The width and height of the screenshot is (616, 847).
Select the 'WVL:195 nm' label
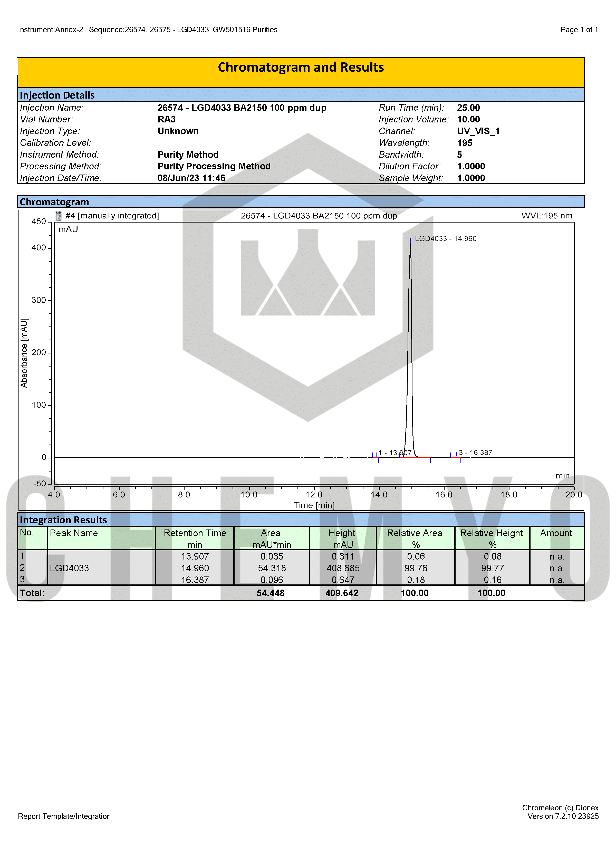[547, 216]
